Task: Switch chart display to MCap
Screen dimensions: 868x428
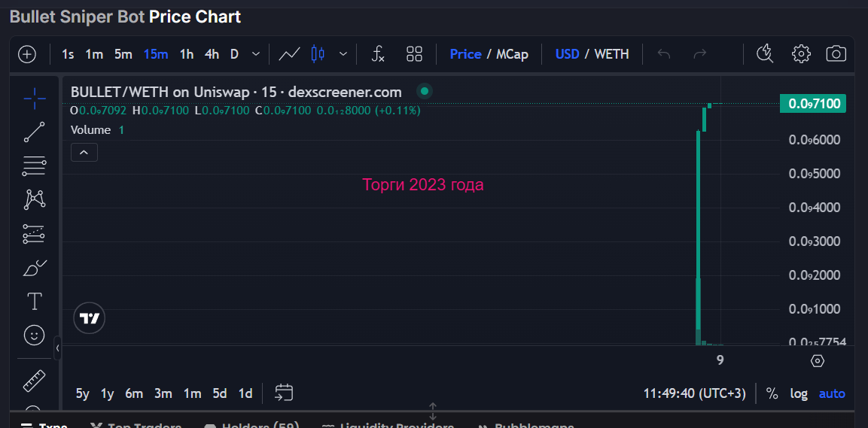Action: pyautogui.click(x=512, y=54)
